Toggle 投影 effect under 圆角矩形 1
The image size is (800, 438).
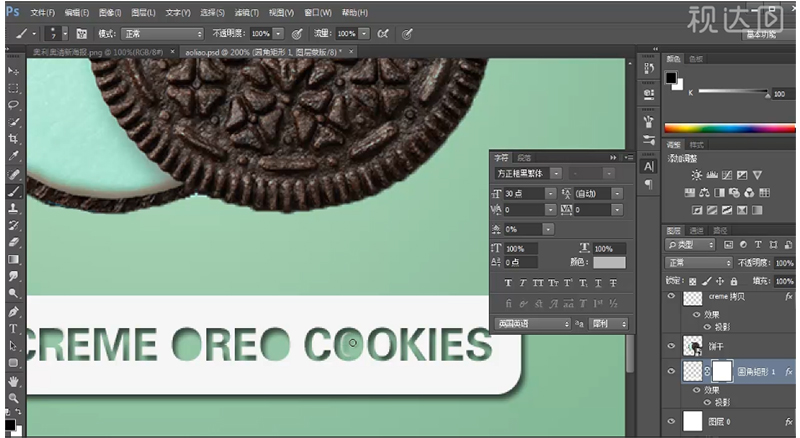(707, 402)
